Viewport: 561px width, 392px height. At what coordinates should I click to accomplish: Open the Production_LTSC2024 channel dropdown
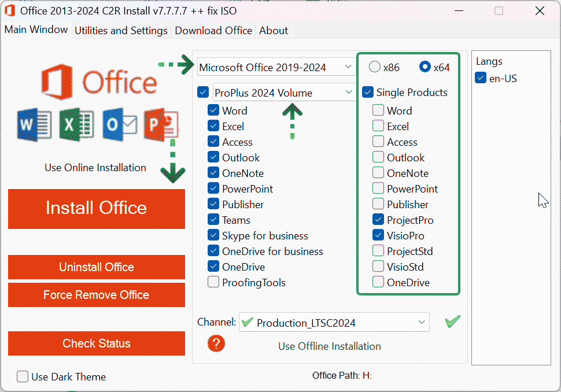334,323
